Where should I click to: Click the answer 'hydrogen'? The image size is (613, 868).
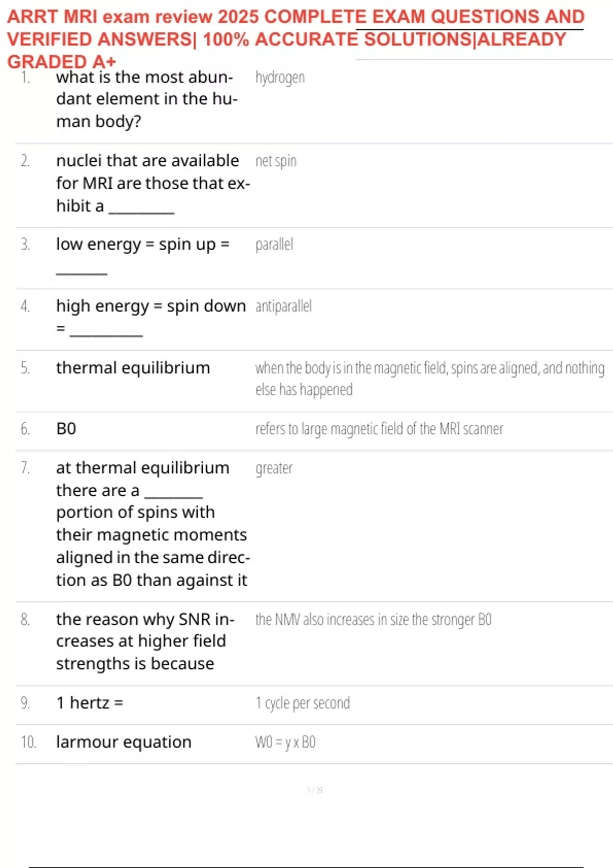pos(280,78)
